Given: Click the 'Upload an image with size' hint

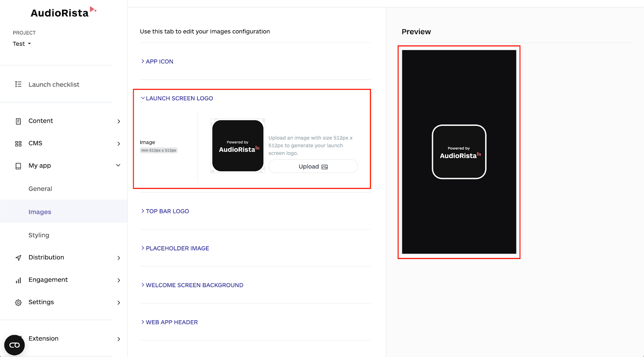Looking at the screenshot, I should pyautogui.click(x=310, y=145).
